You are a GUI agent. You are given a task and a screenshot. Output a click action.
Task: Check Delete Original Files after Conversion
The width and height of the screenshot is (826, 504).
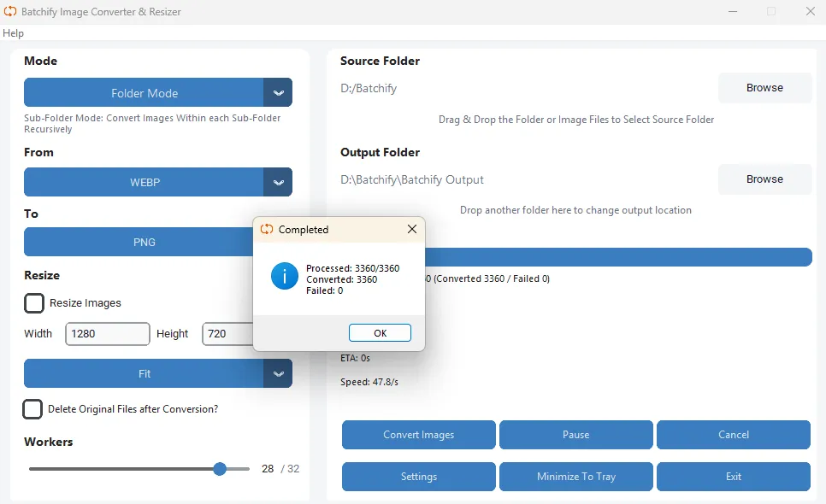[32, 409]
